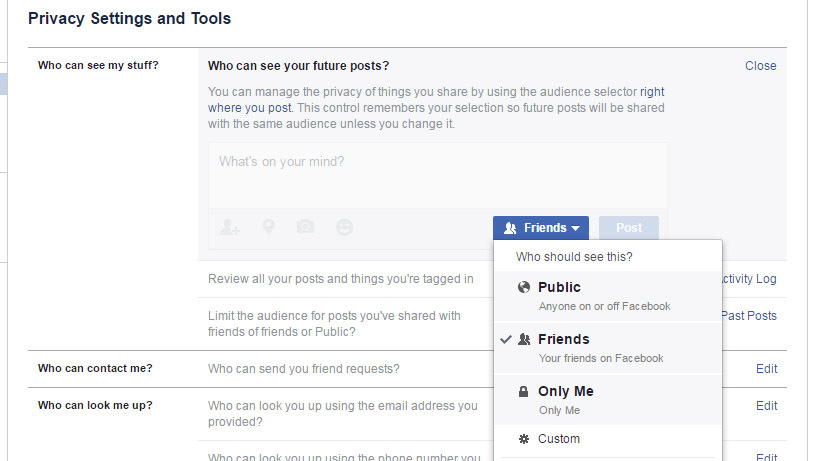Screen dimensions: 821x461
Task: Close the future posts section
Action: pos(761,66)
